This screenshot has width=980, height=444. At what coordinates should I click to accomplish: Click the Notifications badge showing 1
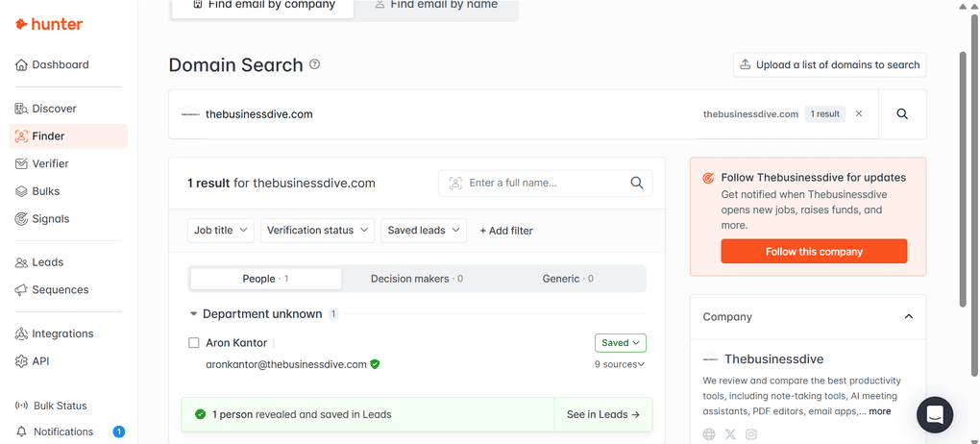coord(119,432)
